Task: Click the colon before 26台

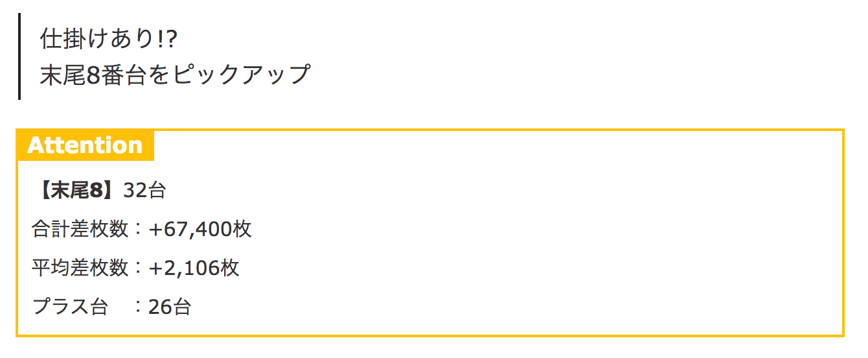Action: (x=139, y=307)
